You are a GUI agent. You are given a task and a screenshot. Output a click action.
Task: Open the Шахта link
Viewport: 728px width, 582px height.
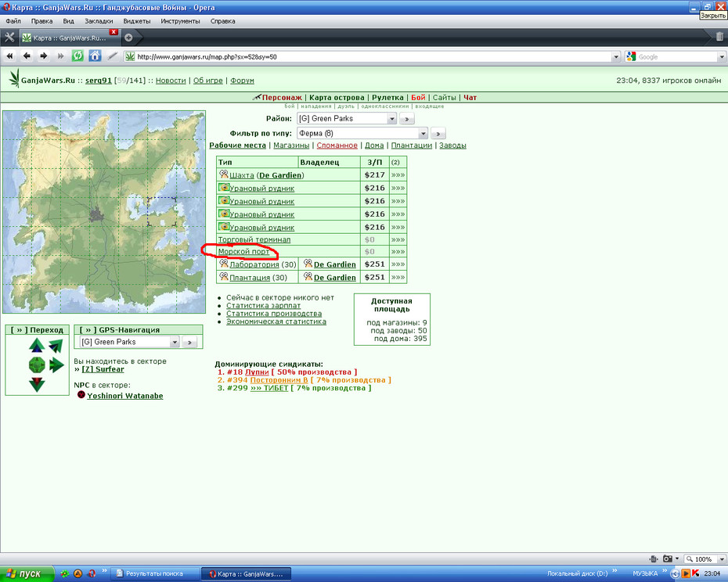coord(242,175)
